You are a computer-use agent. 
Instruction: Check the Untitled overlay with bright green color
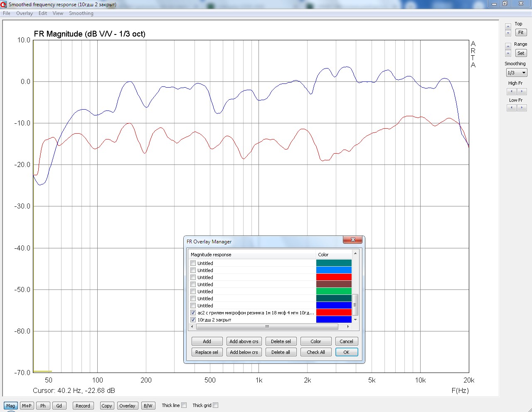(x=193, y=292)
